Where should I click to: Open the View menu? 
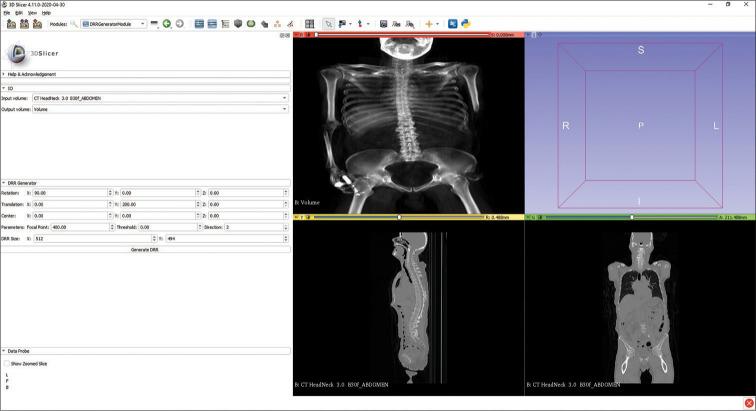(32, 12)
